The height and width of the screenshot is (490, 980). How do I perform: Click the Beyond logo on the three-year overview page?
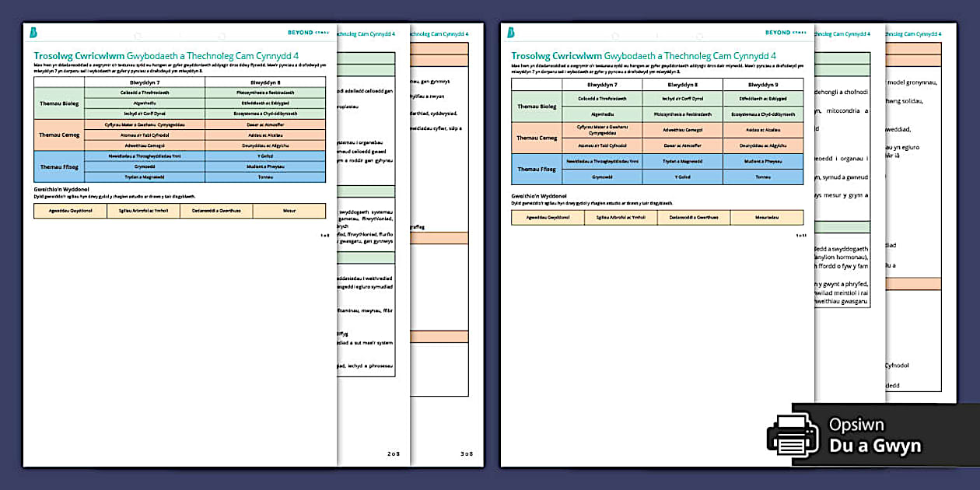tap(510, 33)
